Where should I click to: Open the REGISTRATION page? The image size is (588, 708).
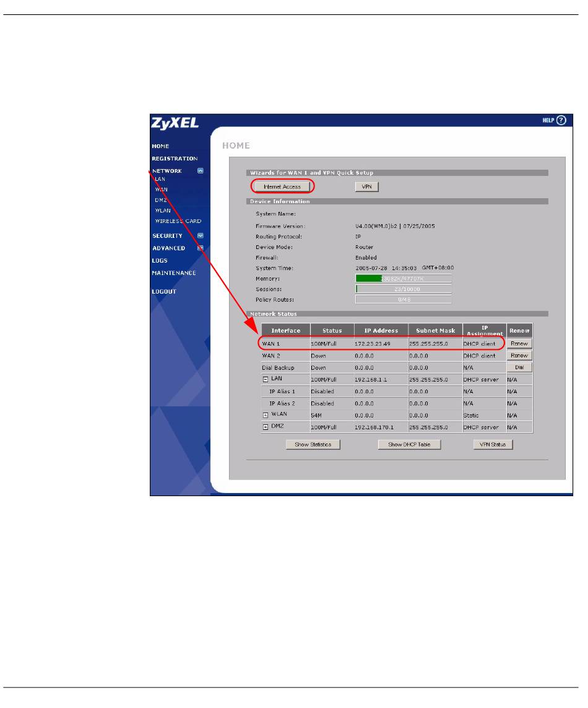click(175, 159)
